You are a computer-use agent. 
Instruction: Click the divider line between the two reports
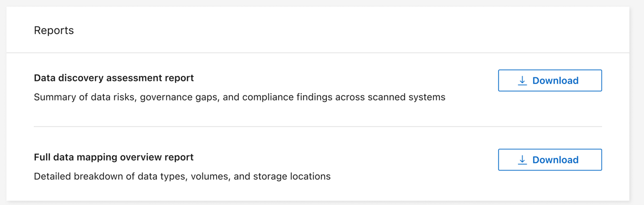[318, 127]
